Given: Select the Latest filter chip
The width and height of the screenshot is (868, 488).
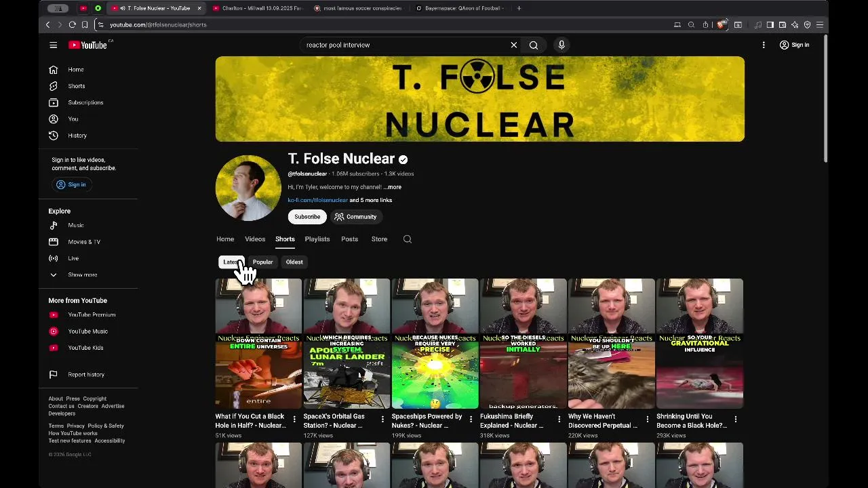Looking at the screenshot, I should tap(231, 262).
